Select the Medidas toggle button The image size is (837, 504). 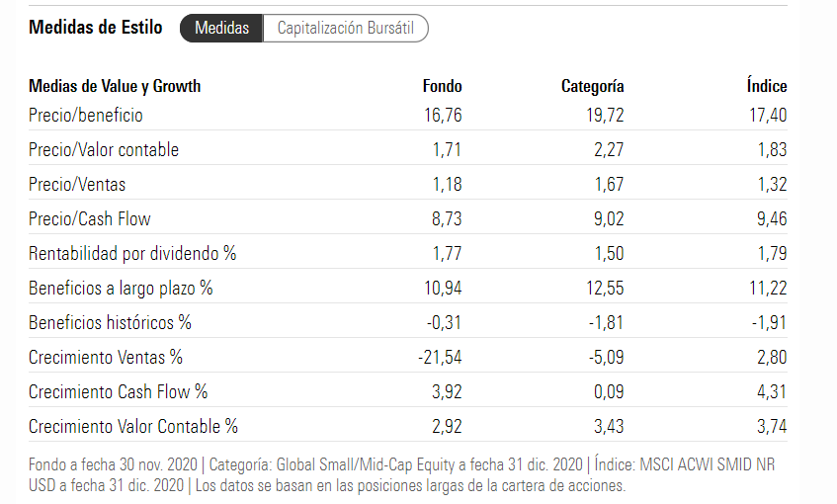click(x=221, y=29)
